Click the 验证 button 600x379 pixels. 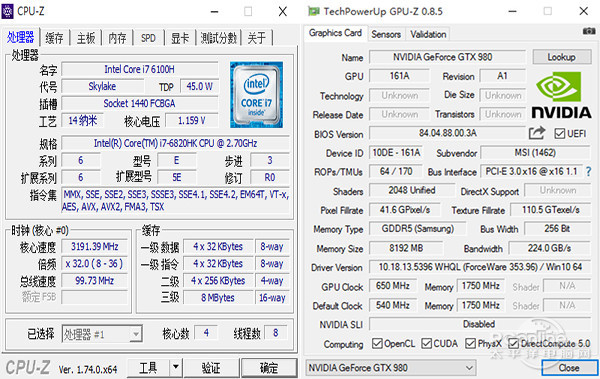point(211,368)
